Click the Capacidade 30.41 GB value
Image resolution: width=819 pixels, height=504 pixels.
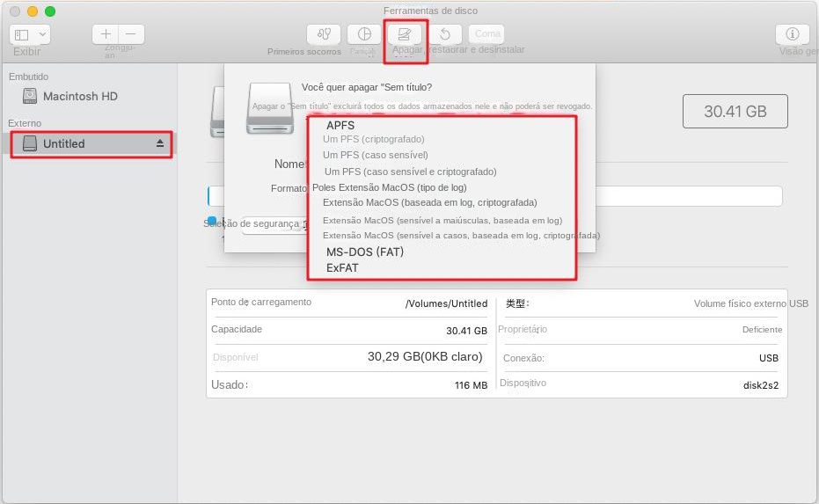point(466,331)
